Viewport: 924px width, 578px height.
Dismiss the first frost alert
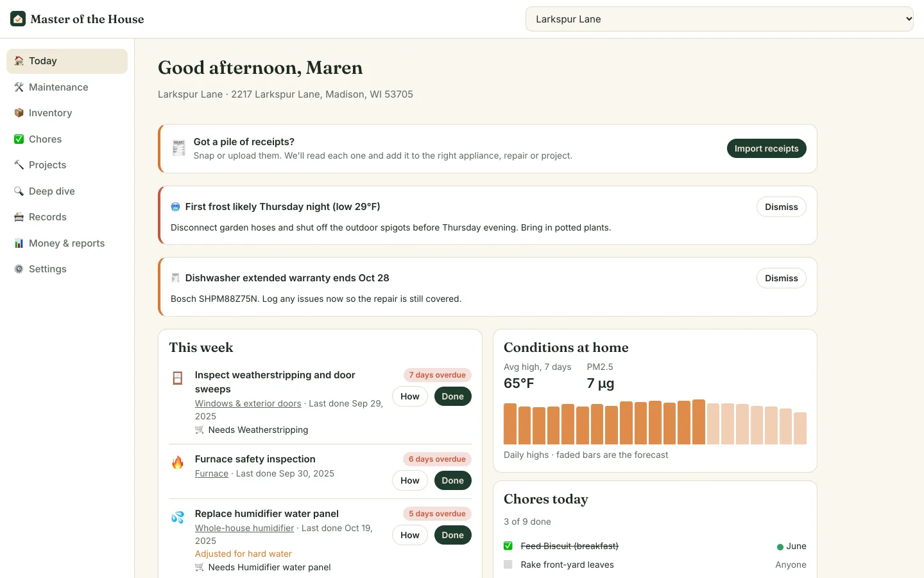pos(782,207)
